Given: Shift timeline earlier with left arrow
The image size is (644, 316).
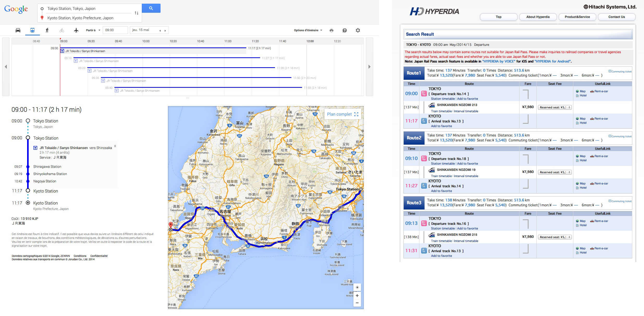Looking at the screenshot, I should coord(6,67).
